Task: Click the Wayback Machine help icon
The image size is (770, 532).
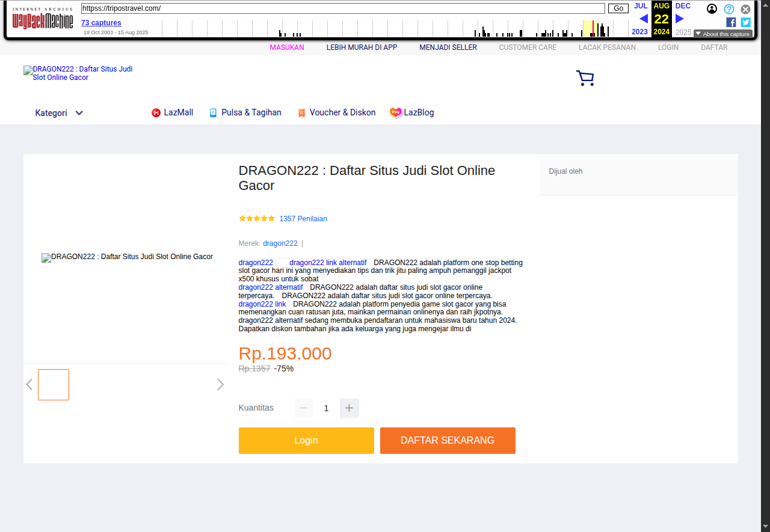Action: tap(728, 9)
